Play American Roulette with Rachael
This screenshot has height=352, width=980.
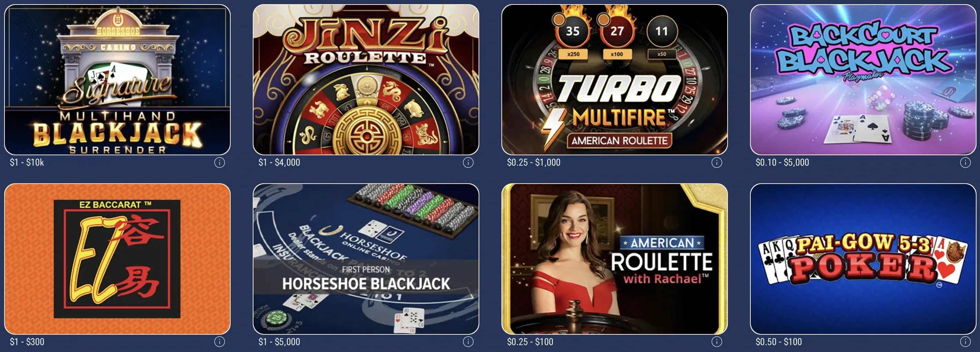pos(614,259)
